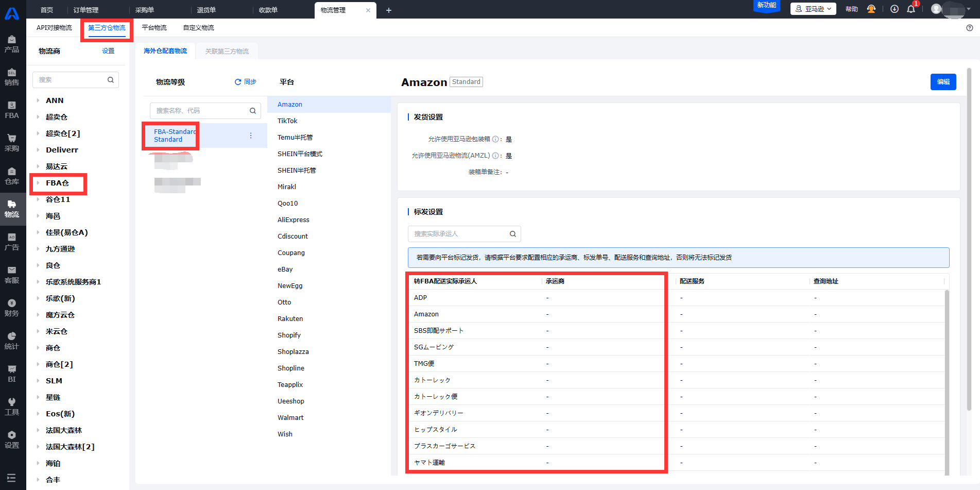This screenshot has width=980, height=490.
Task: Click the 帮助 link
Action: tap(852, 9)
